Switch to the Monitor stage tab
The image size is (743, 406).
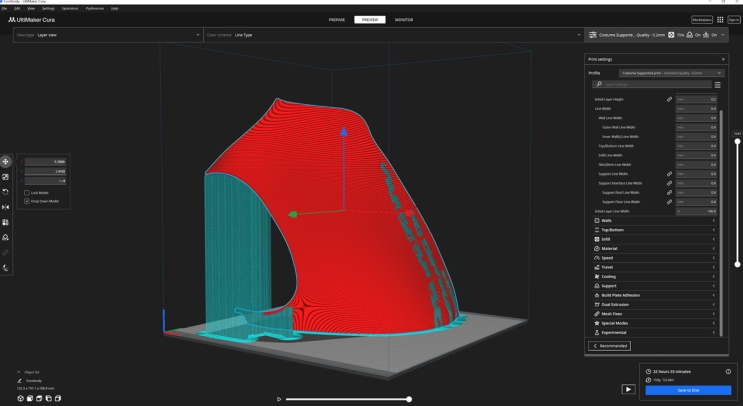pyautogui.click(x=404, y=19)
